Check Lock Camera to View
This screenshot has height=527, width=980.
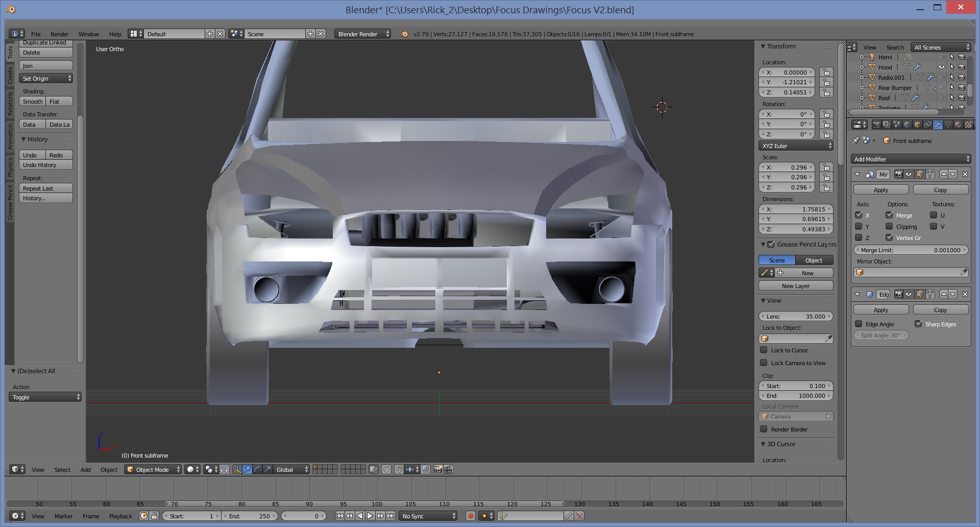pyautogui.click(x=764, y=363)
